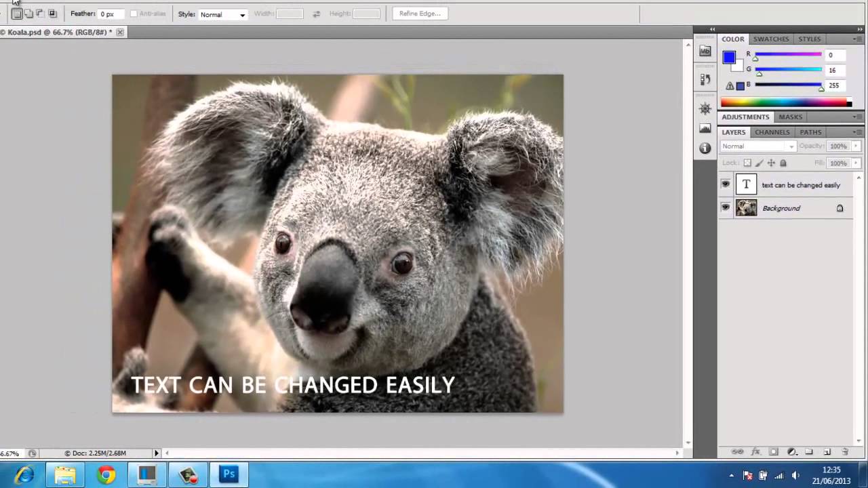
Task: Open the ship-wheel icon in the collapsed dock
Action: [x=705, y=108]
